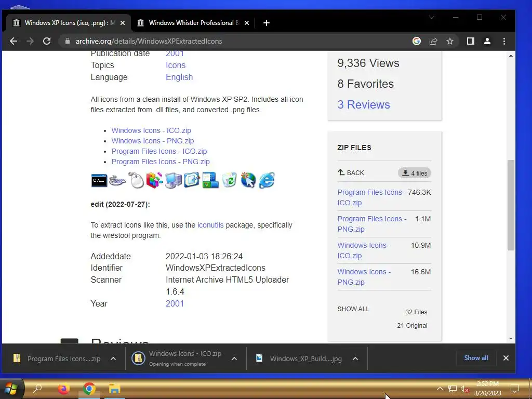Viewport: 532px width, 399px height.
Task: Open File Explorer from taskbar
Action: coord(115,389)
